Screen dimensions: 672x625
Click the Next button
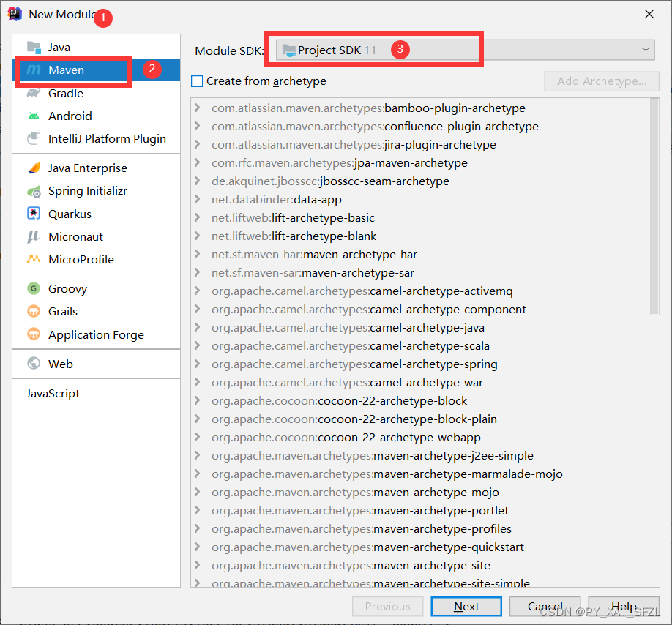pos(466,606)
